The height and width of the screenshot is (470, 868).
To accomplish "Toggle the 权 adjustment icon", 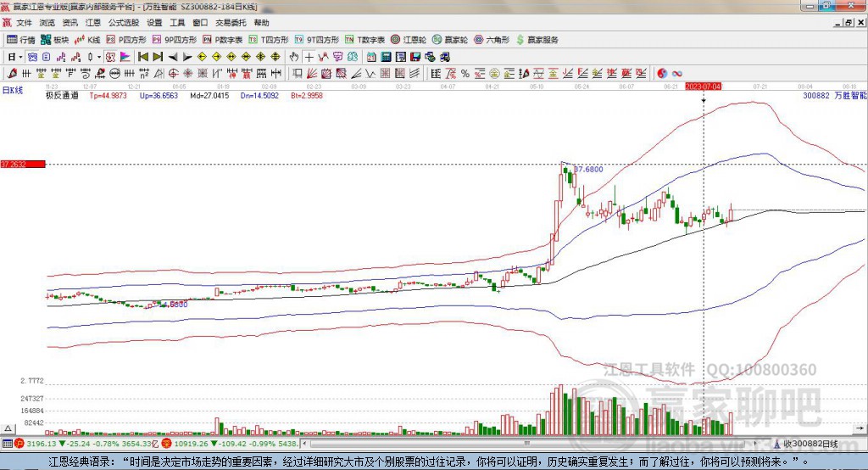I will click(110, 57).
